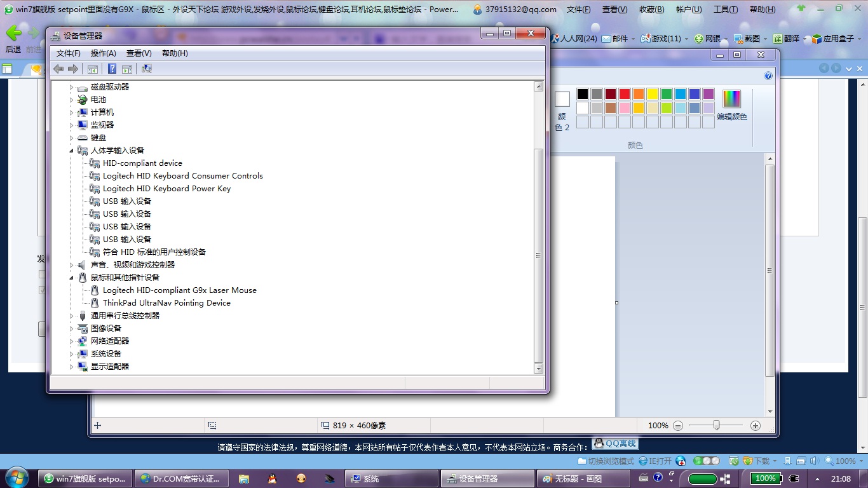Viewport: 868px width, 488px height.
Task: Click the Logitech G9x Laser Mouse icon
Action: click(95, 290)
